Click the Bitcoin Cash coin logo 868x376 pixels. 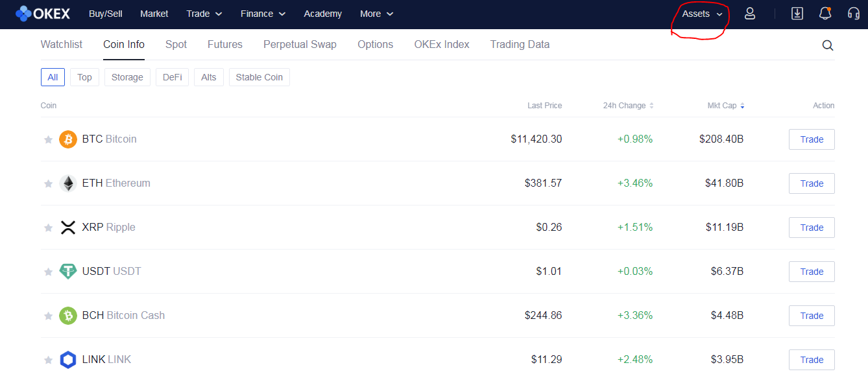coord(68,316)
